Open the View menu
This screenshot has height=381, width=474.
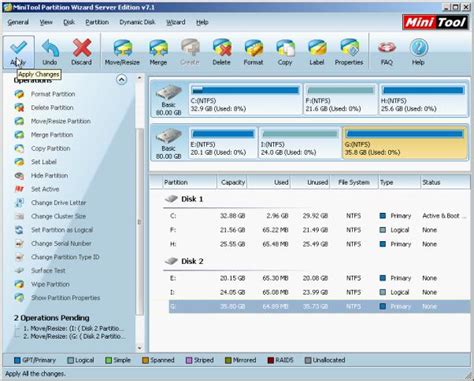[46, 22]
